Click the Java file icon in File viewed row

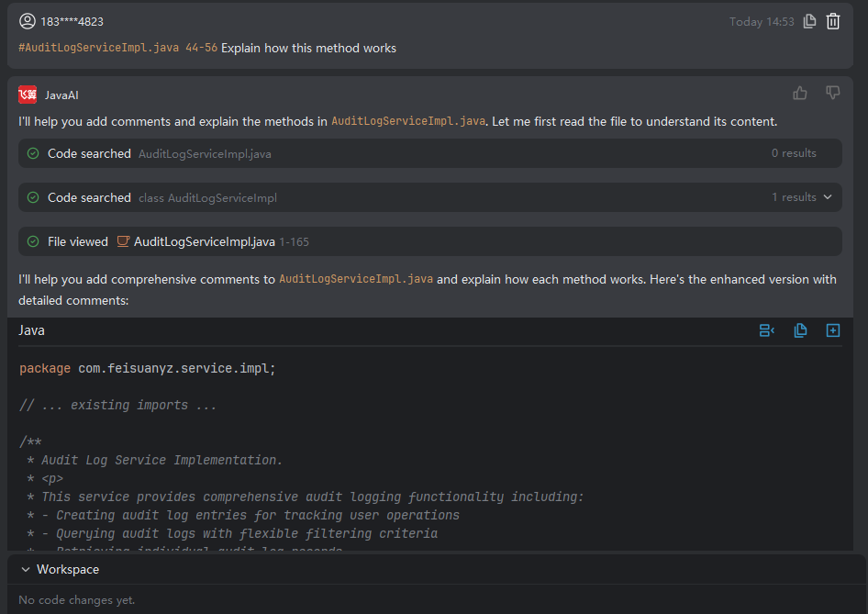(x=123, y=241)
